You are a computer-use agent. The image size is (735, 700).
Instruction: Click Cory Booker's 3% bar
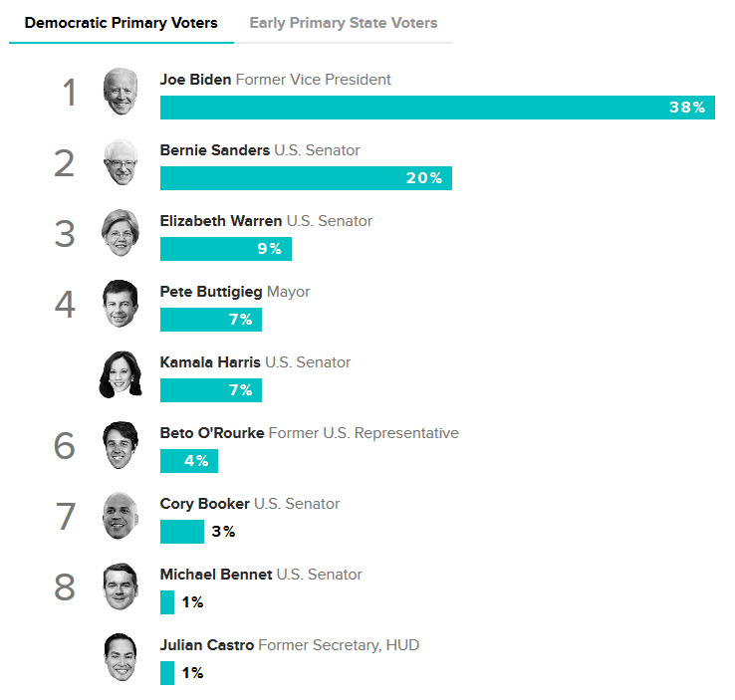click(x=182, y=532)
